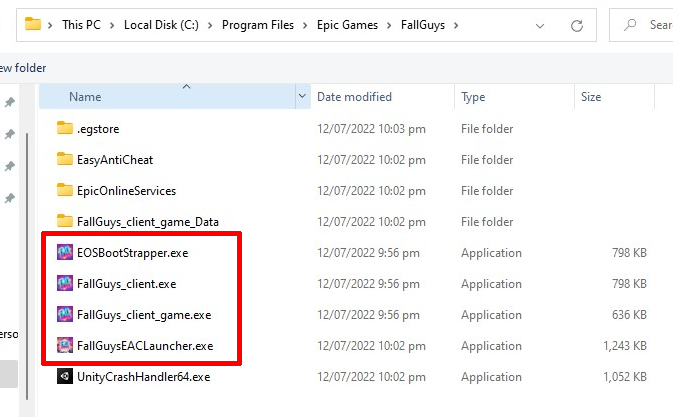Viewport: 673px width, 417px height.
Task: Click the date modified of FallGuysEACLauncher.exe
Action: tap(371, 345)
